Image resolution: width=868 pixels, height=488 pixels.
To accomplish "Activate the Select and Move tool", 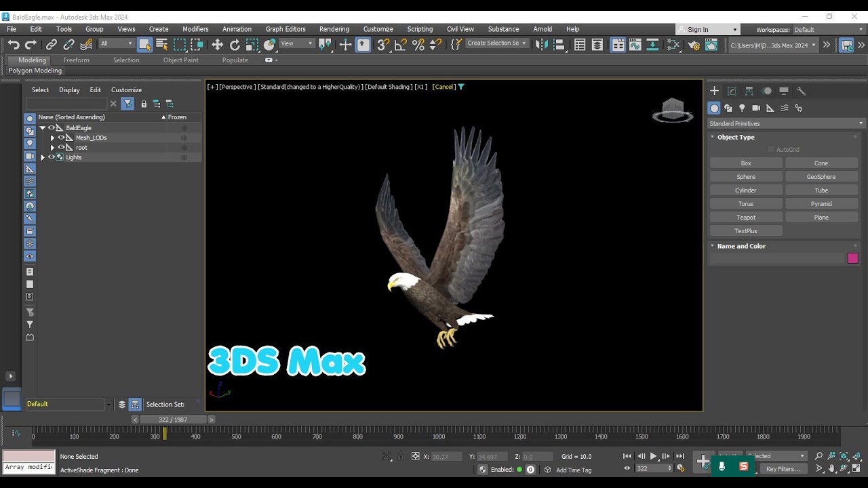I will pos(217,45).
